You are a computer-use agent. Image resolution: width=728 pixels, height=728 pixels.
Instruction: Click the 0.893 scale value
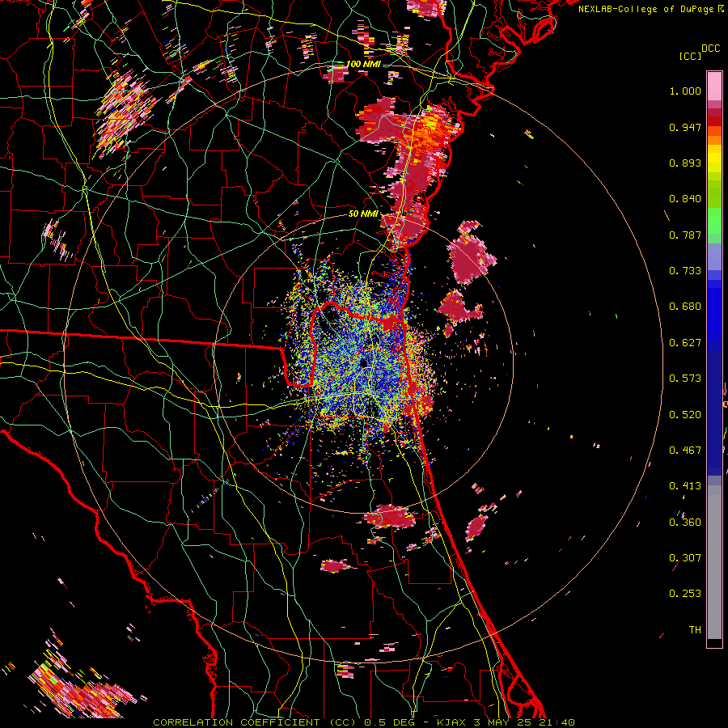pyautogui.click(x=685, y=163)
